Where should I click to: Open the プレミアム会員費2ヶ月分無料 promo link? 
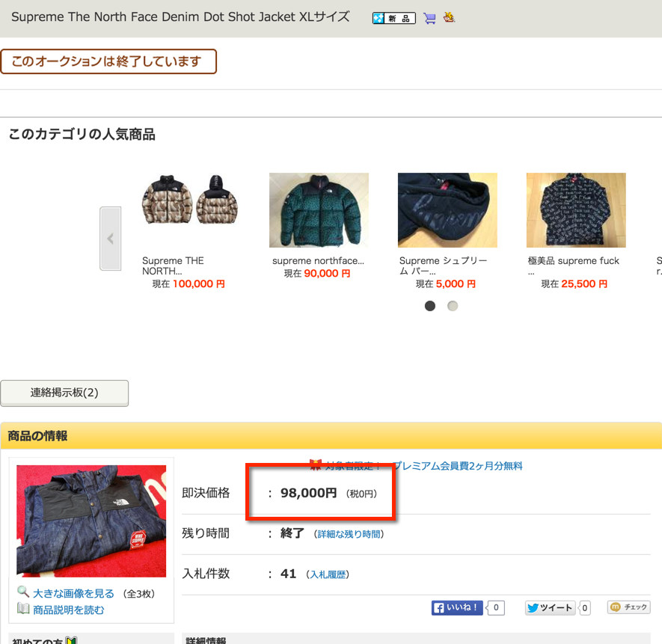coord(457,466)
